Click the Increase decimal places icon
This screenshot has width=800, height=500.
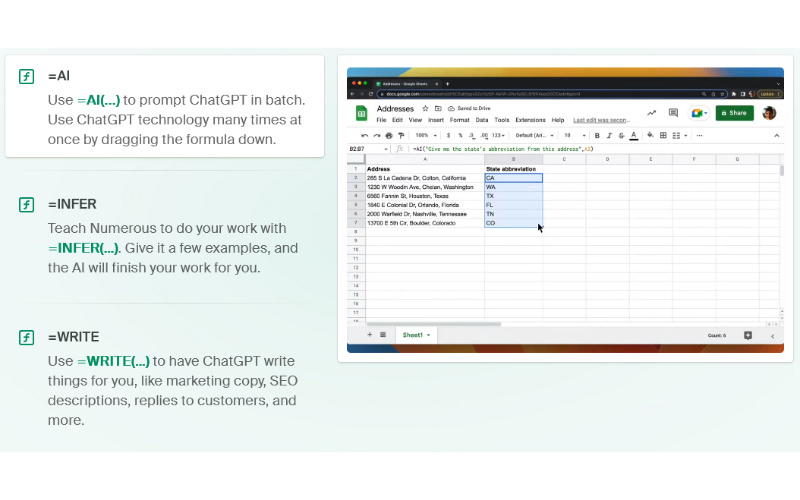[x=483, y=136]
